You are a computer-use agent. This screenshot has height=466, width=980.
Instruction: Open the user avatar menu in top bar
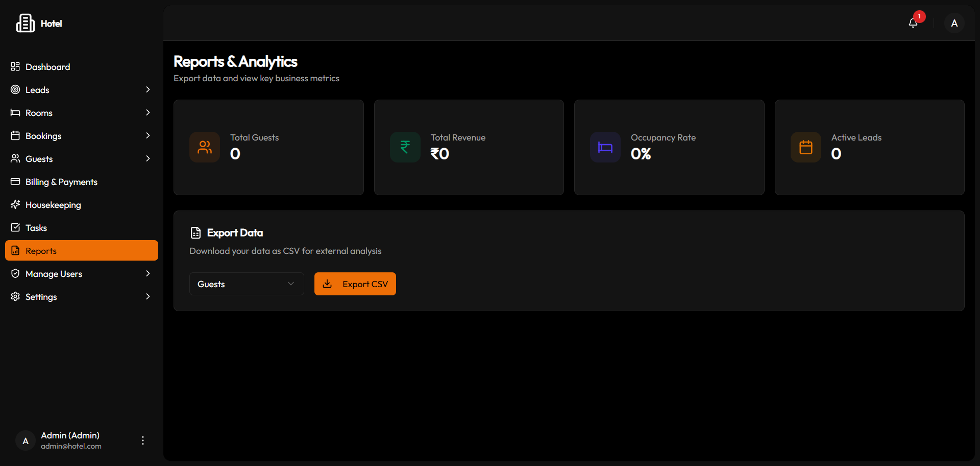954,23
